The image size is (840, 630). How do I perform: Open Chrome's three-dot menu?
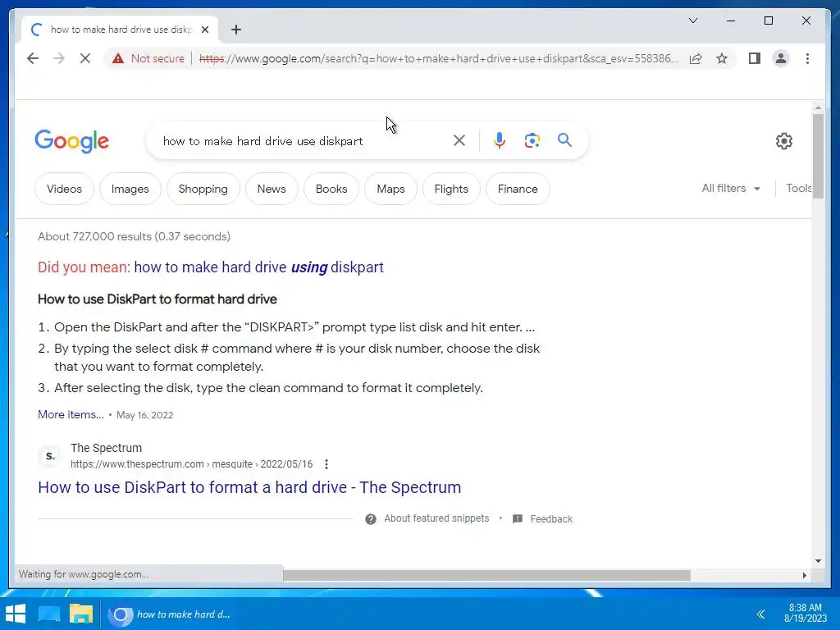(x=807, y=58)
